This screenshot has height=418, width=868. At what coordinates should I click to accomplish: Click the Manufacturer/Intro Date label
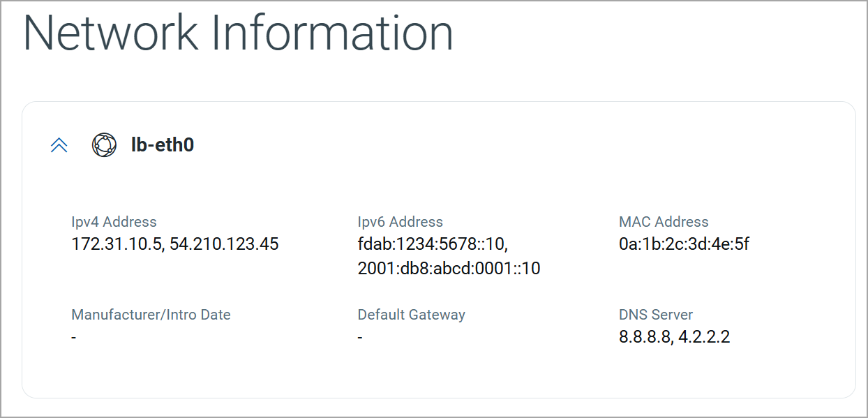coord(151,315)
